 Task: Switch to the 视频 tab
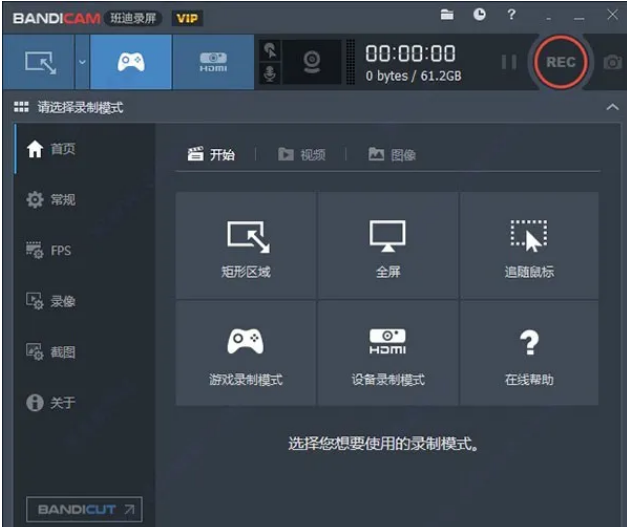pyautogui.click(x=302, y=154)
